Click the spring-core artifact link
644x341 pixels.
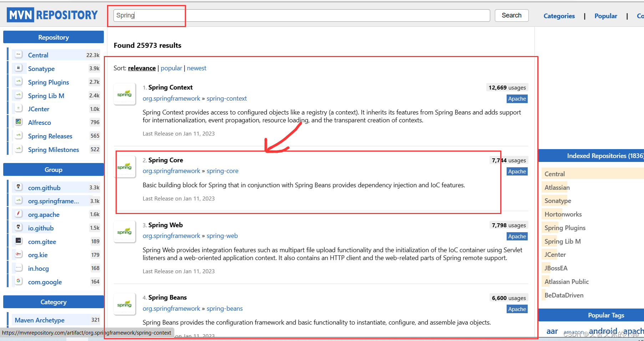[222, 171]
